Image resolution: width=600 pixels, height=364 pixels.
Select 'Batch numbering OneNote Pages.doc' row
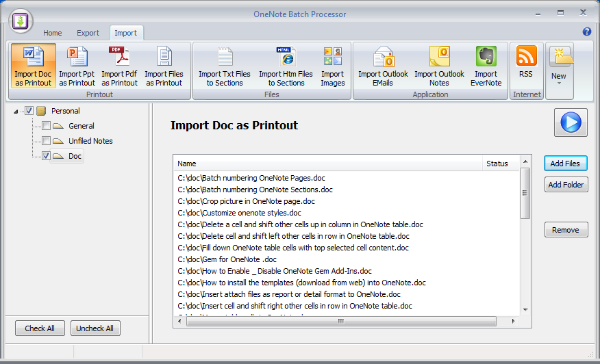pos(251,178)
